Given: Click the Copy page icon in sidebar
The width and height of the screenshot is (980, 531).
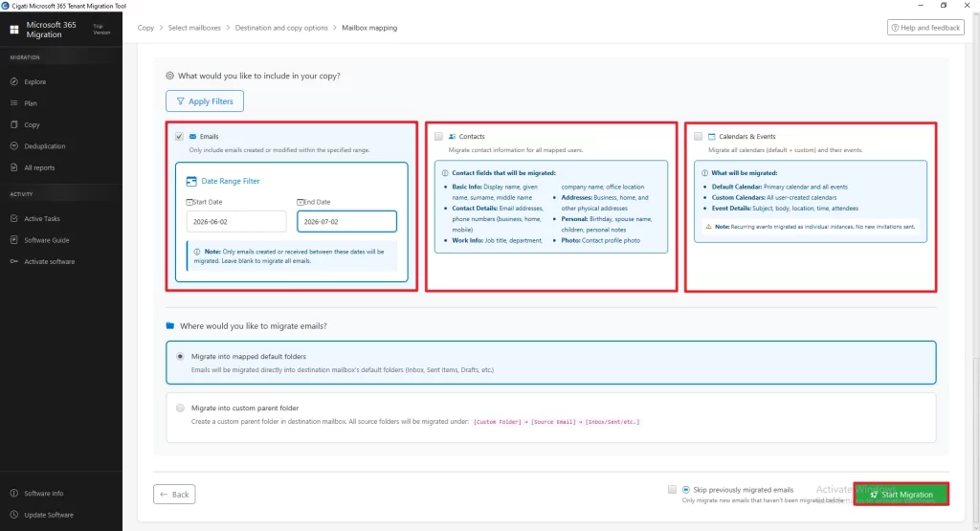Looking at the screenshot, I should pos(13,124).
